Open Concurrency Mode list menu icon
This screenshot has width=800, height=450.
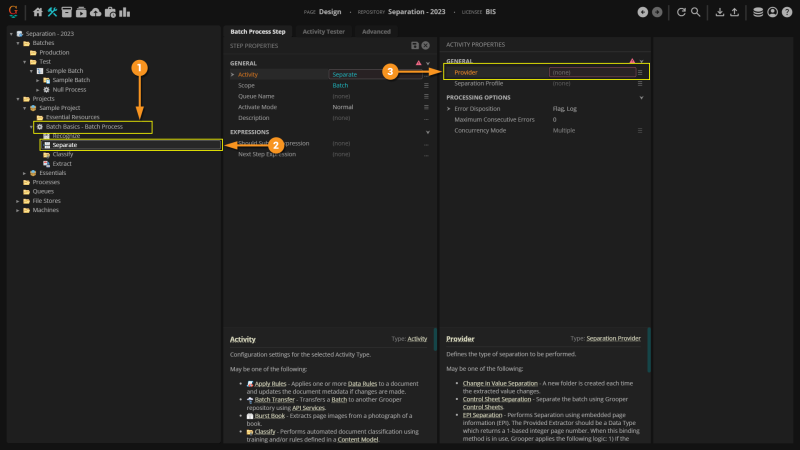[640, 131]
